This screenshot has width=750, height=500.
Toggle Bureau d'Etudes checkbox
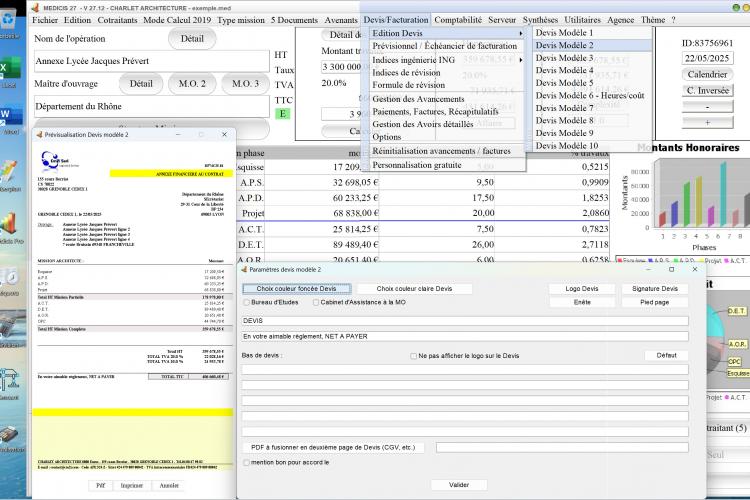pyautogui.click(x=247, y=302)
